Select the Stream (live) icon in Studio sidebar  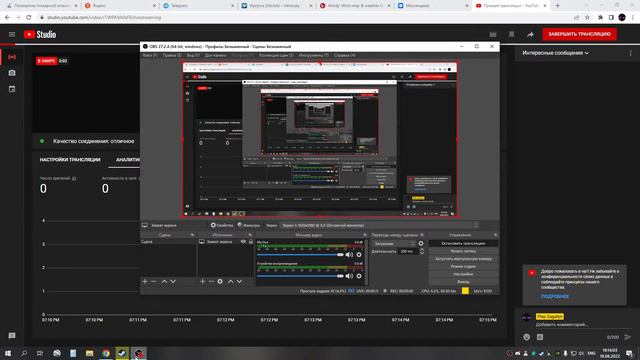pyautogui.click(x=12, y=57)
